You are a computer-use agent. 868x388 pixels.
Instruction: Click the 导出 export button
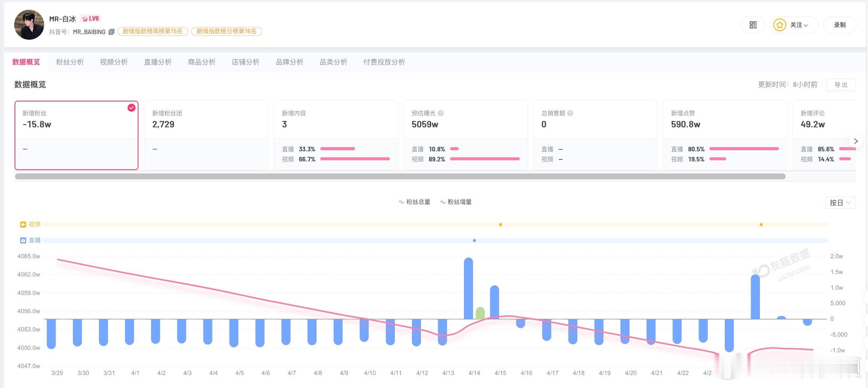click(x=841, y=85)
